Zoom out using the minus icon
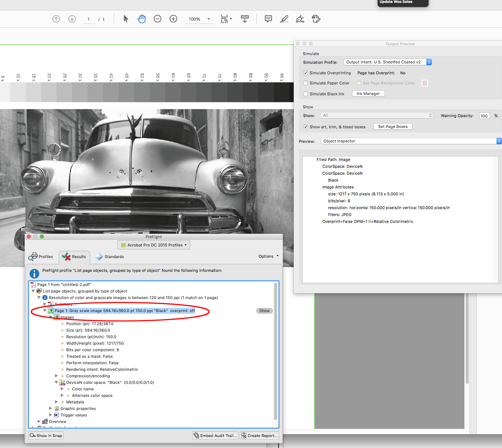This screenshot has height=448, width=502. point(158,19)
